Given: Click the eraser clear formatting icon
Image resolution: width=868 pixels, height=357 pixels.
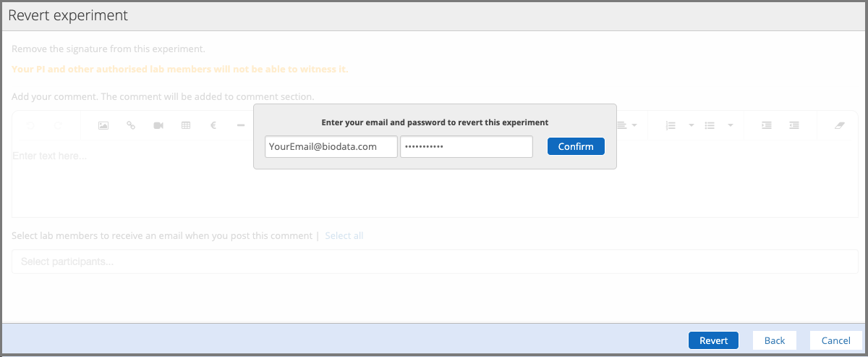Looking at the screenshot, I should (839, 125).
